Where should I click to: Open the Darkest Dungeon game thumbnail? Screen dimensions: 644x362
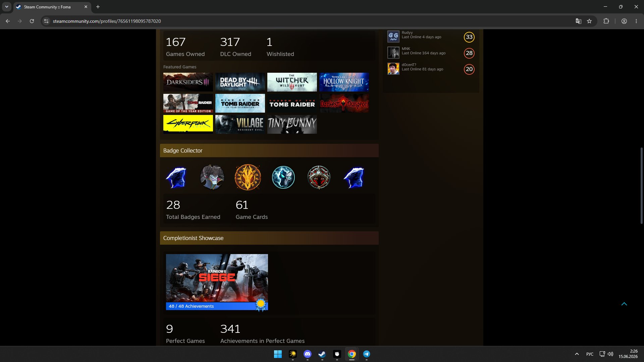point(344,103)
